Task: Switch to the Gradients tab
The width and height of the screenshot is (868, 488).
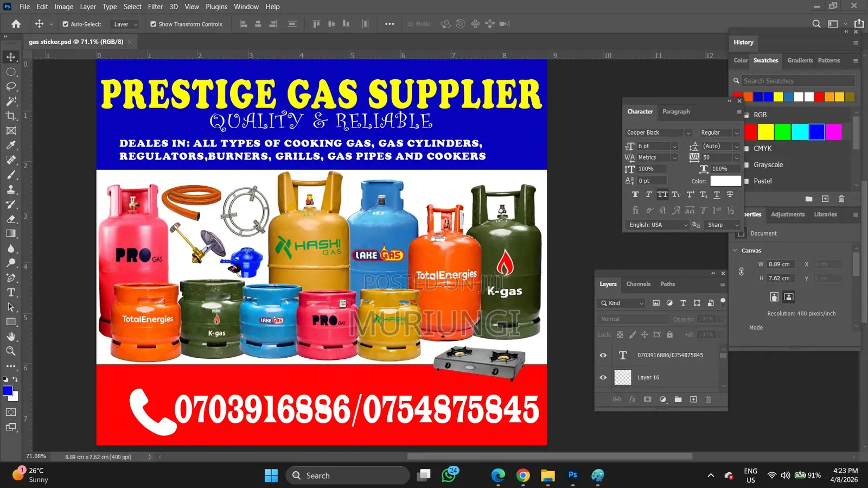Action: click(x=800, y=60)
